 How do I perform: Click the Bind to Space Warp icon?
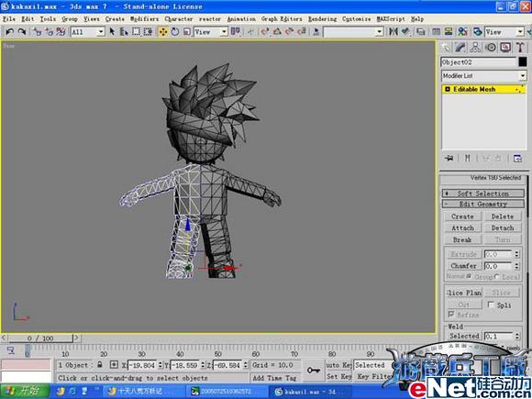[61, 32]
